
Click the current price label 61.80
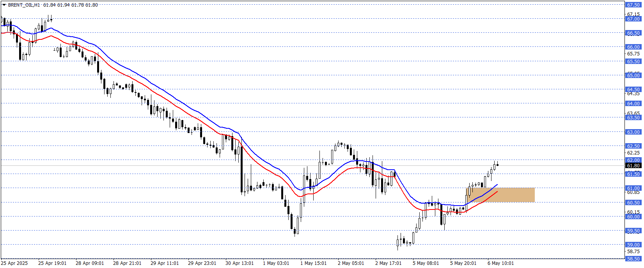[x=633, y=166]
